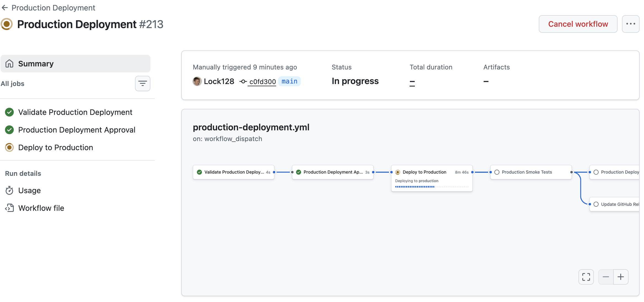Click the back arrow to Production Deployment
The width and height of the screenshot is (644, 302).
[x=5, y=8]
